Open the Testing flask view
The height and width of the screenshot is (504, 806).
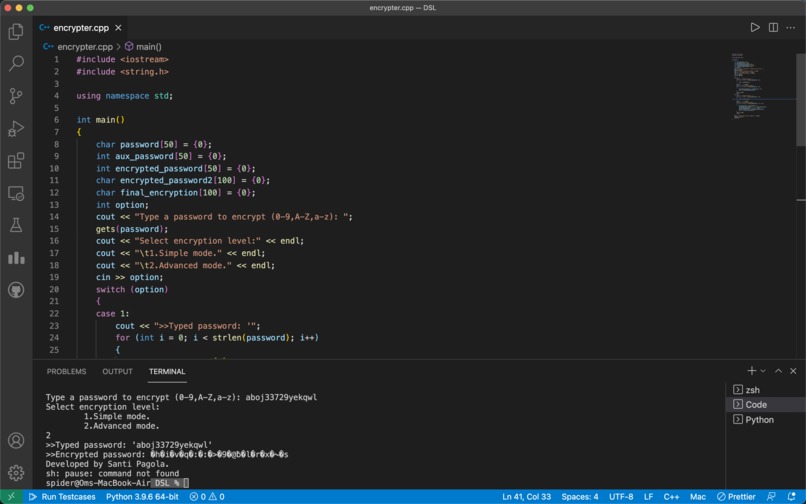tap(16, 225)
